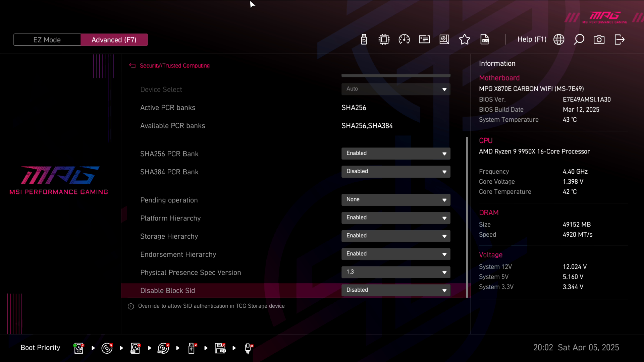The height and width of the screenshot is (362, 644).
Task: Click the favorites star icon
Action: [x=465, y=40]
